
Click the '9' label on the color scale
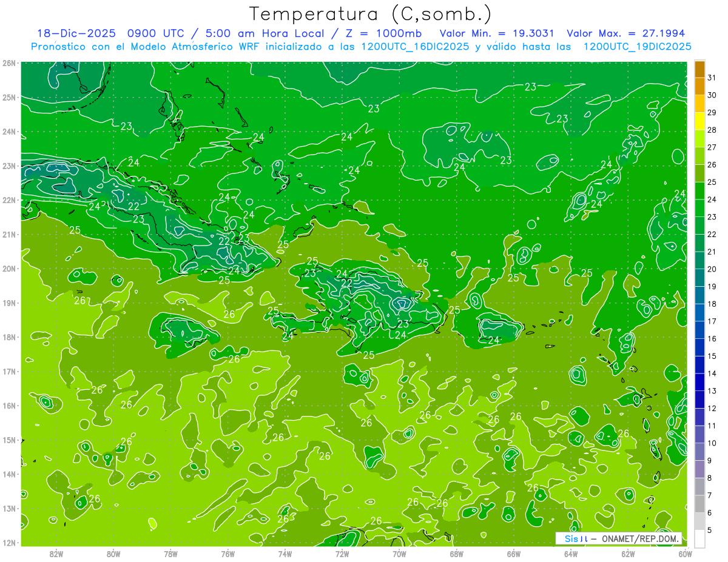[x=710, y=461]
